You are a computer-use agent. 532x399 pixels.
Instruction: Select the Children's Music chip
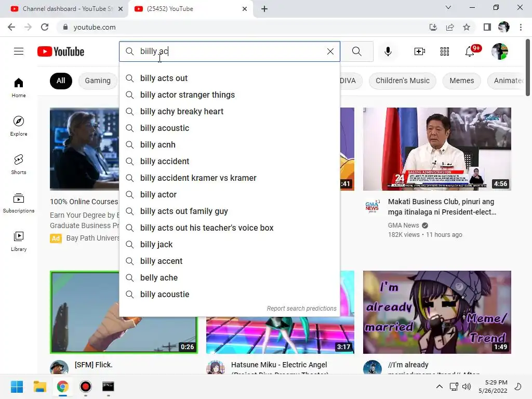(x=403, y=81)
